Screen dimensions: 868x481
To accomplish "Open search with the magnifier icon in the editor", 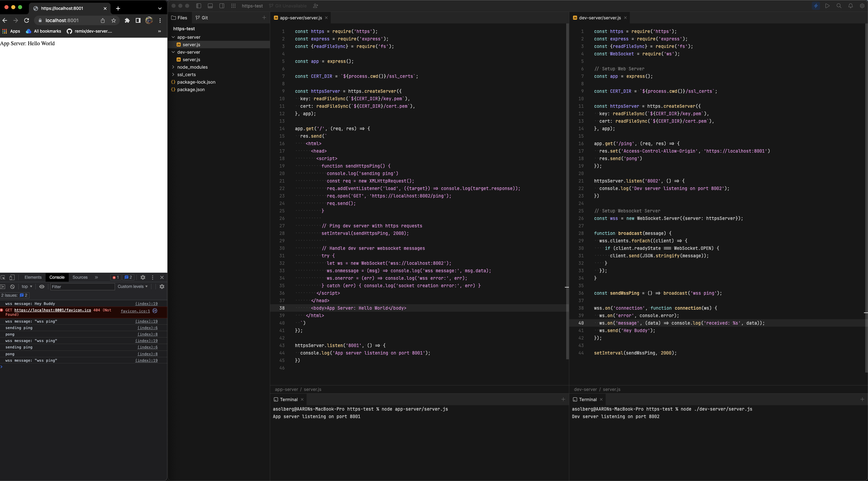I will (x=839, y=6).
